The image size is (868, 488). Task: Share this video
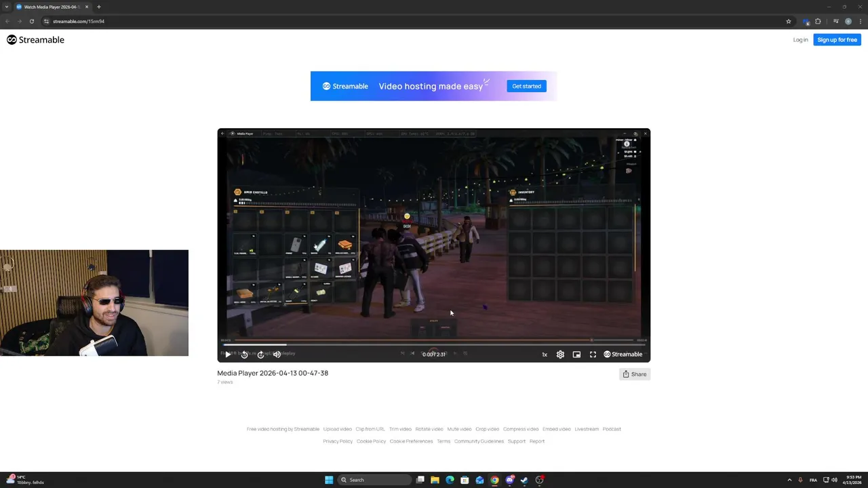coord(635,374)
